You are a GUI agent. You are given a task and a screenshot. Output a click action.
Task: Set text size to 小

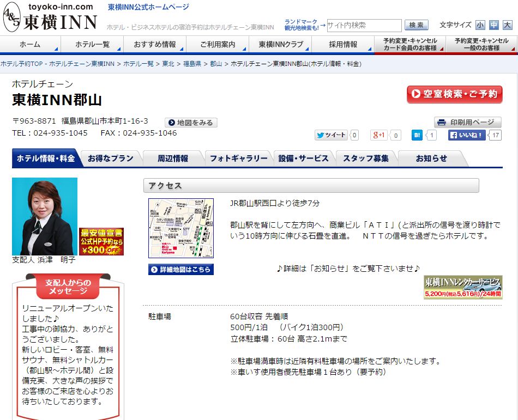click(x=480, y=25)
